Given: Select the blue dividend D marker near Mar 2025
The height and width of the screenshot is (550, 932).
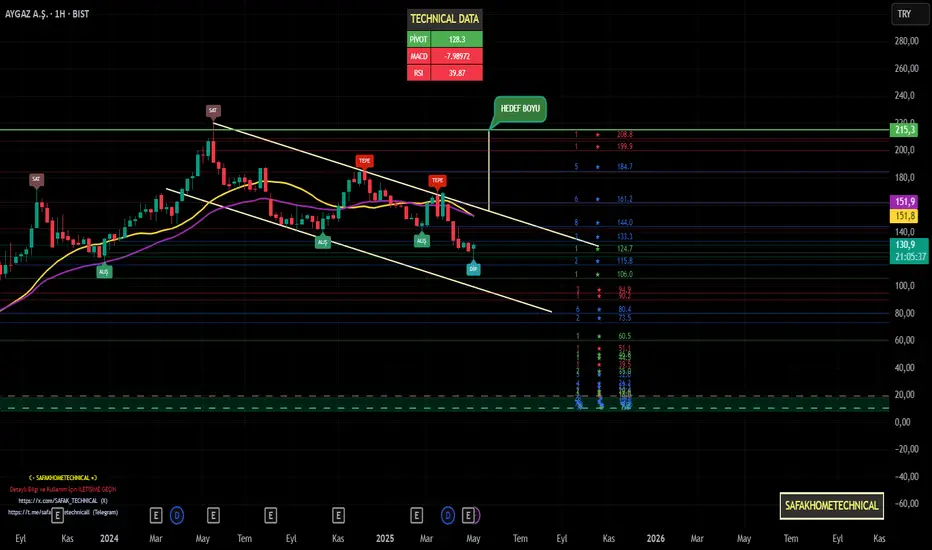Looking at the screenshot, I should click(x=448, y=515).
